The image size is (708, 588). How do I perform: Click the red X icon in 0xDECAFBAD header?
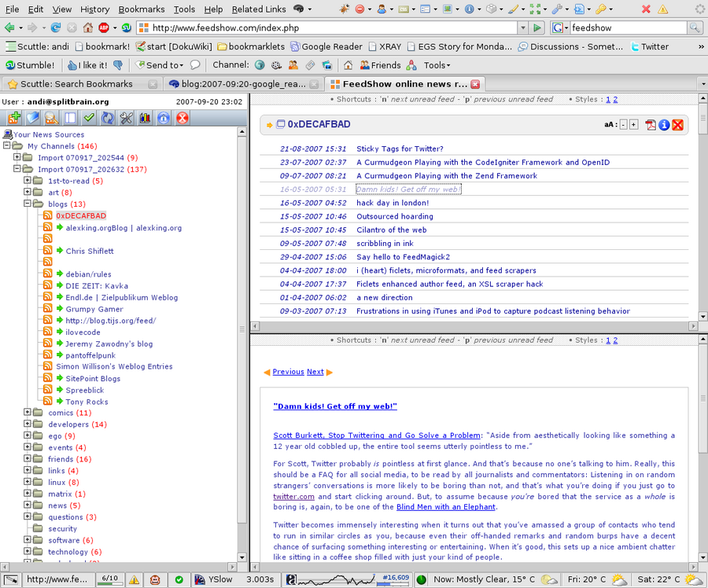[677, 125]
